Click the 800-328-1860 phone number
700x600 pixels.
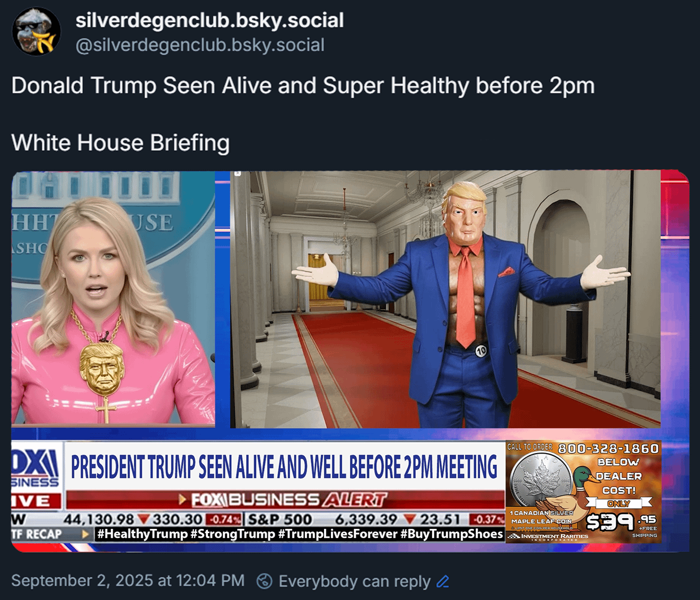[x=608, y=448]
